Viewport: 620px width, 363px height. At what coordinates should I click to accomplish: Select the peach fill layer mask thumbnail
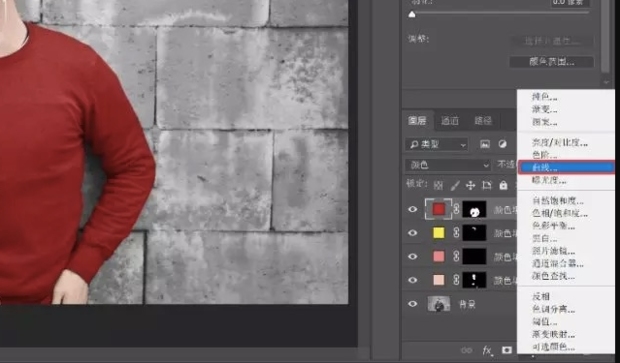pyautogui.click(x=474, y=280)
